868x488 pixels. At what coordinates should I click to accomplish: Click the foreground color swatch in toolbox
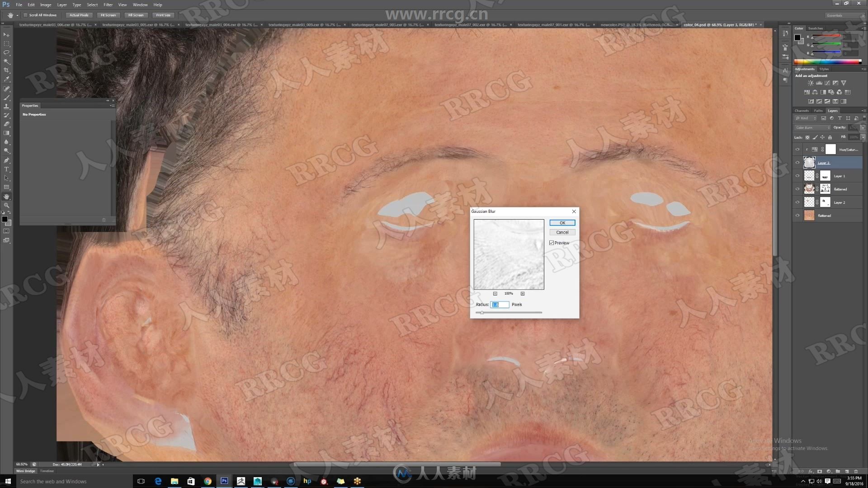click(5, 219)
